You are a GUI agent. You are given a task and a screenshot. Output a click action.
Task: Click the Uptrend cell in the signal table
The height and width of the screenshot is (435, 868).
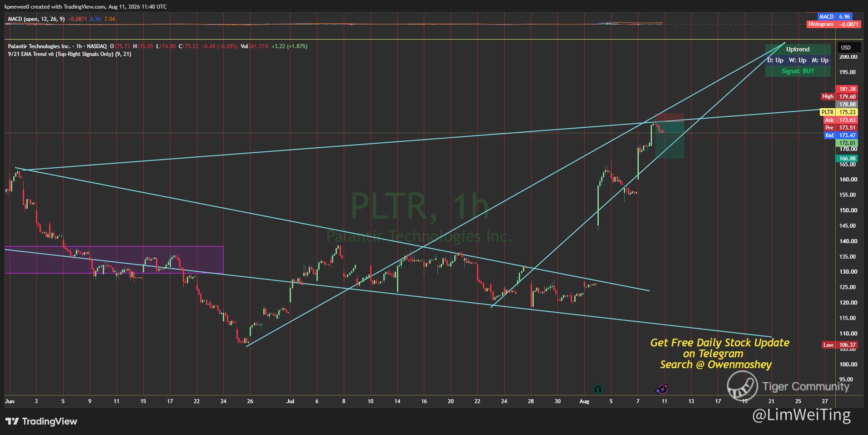798,49
